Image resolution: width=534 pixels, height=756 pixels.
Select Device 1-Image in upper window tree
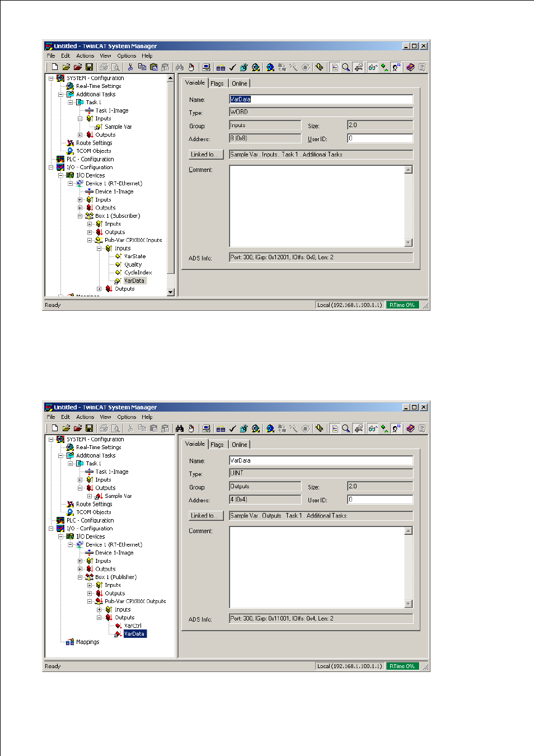(x=114, y=192)
